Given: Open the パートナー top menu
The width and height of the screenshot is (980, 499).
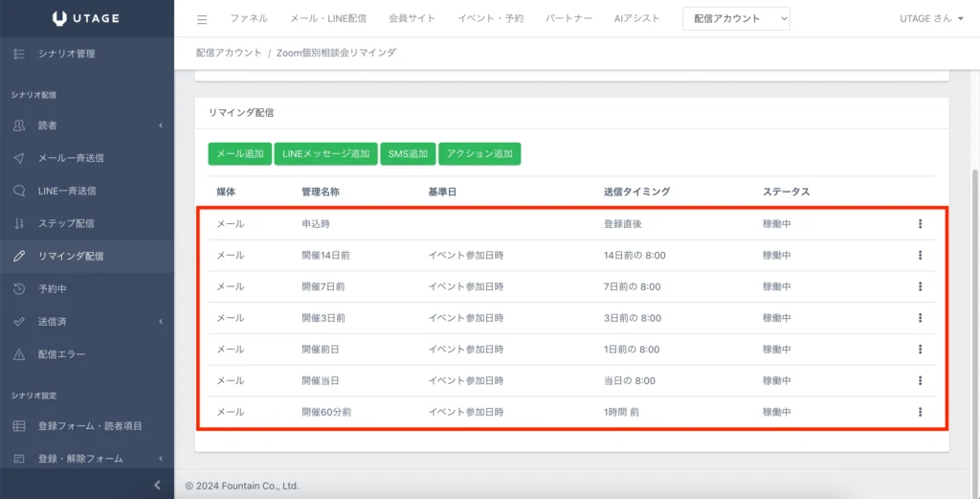Looking at the screenshot, I should (568, 19).
